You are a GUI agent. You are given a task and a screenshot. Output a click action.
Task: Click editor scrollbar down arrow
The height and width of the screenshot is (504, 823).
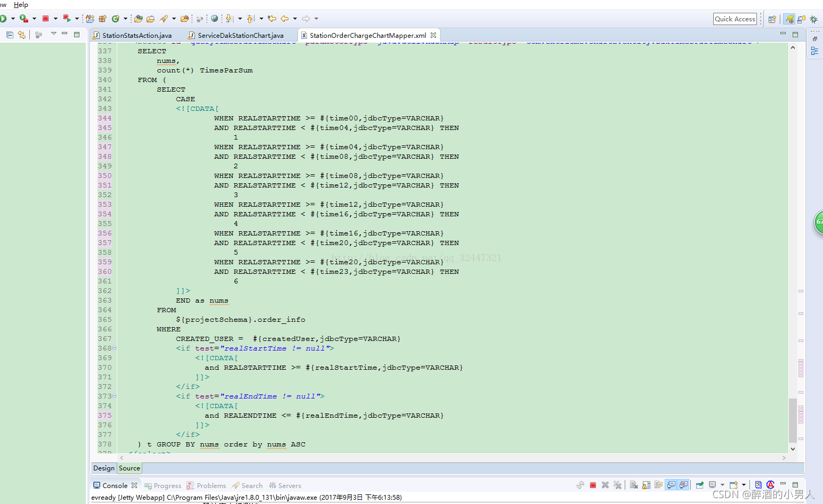pyautogui.click(x=793, y=449)
